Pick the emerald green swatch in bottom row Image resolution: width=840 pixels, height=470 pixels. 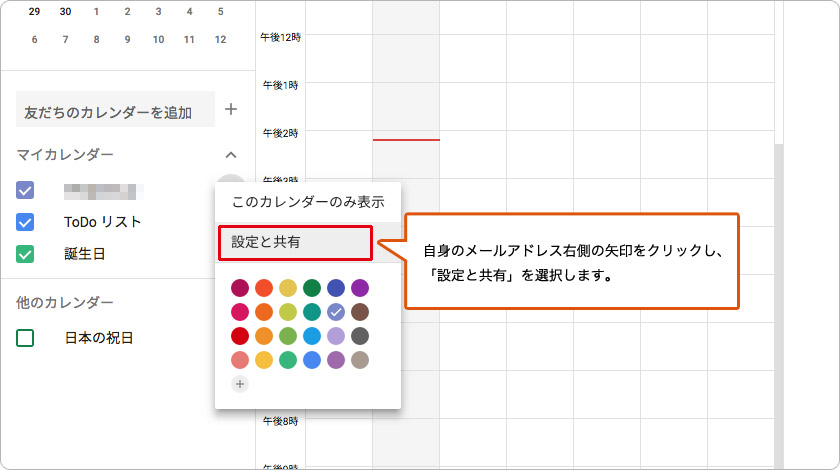288,360
